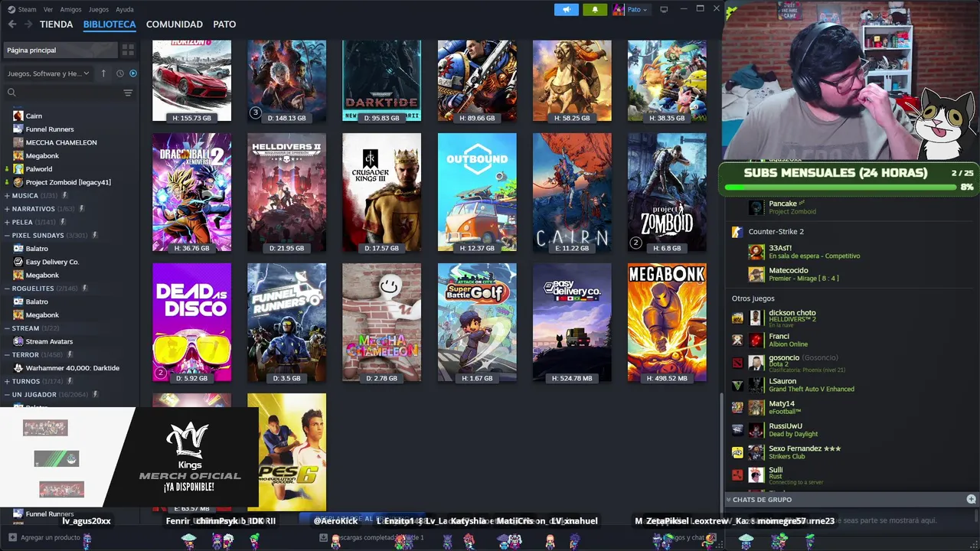Switch to the TIENDA tab

point(57,24)
